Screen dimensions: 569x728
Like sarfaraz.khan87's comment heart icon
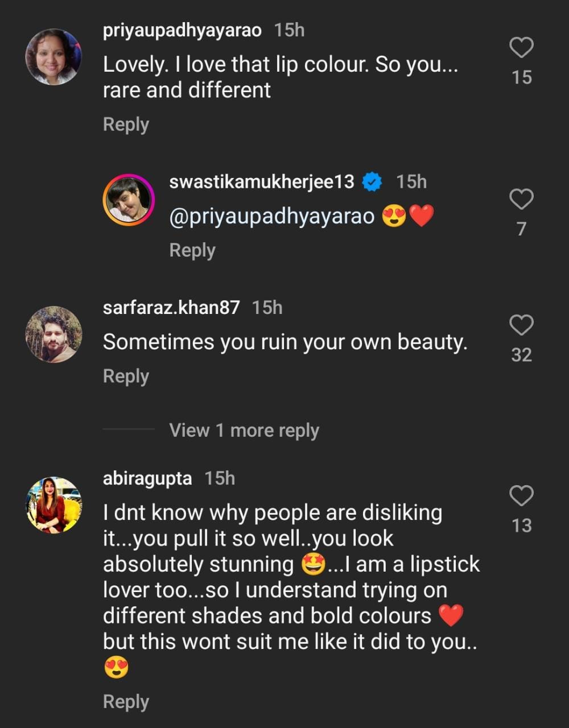click(521, 325)
